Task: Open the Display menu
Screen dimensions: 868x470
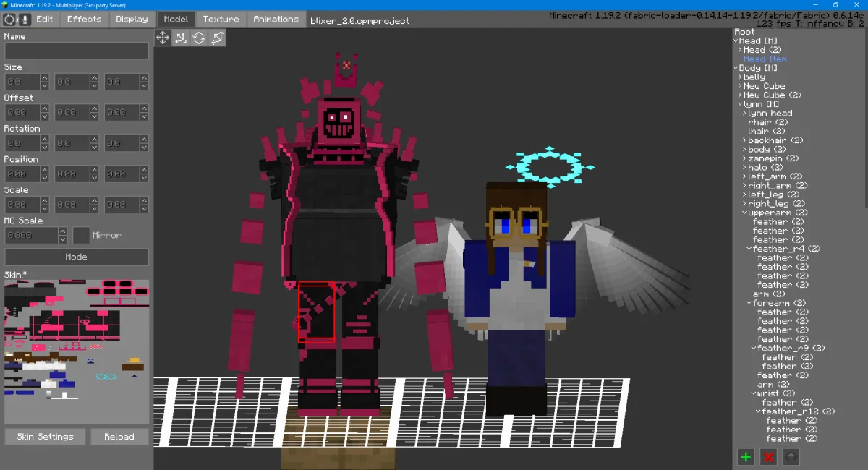Action: point(132,20)
